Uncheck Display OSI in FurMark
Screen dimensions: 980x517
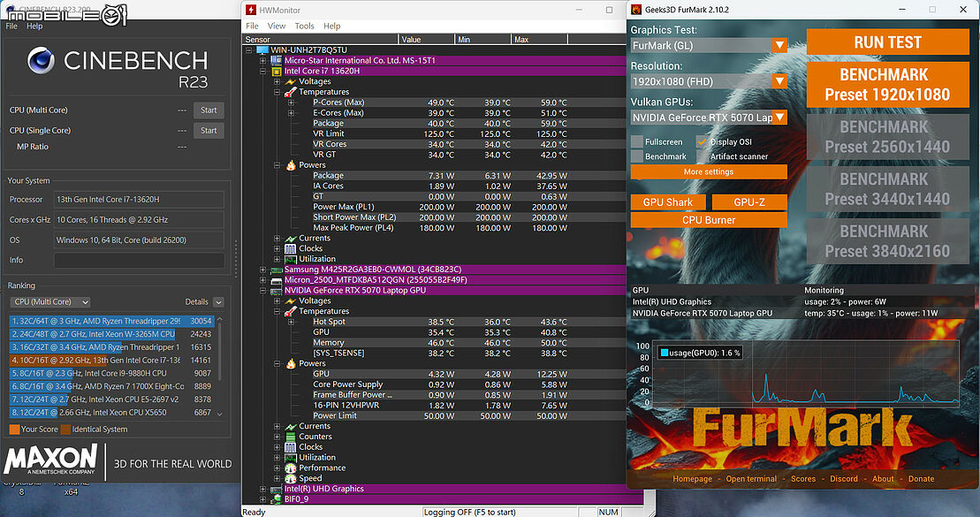click(703, 142)
